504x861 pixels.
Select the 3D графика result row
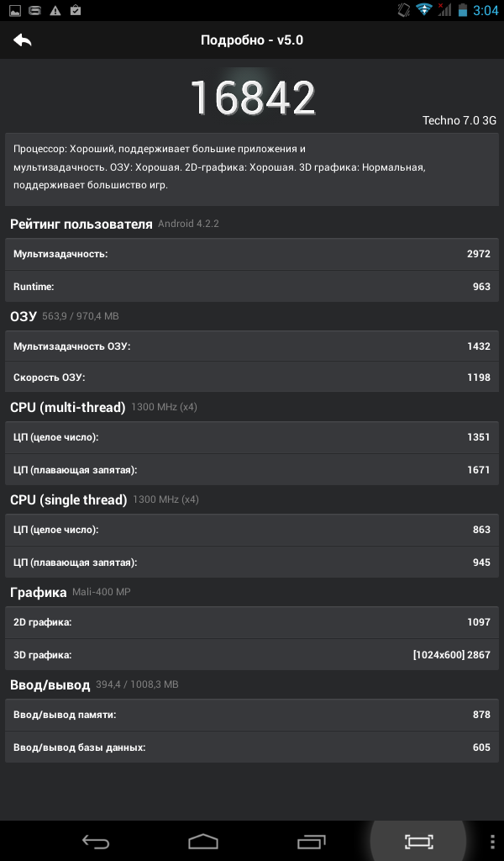(252, 654)
